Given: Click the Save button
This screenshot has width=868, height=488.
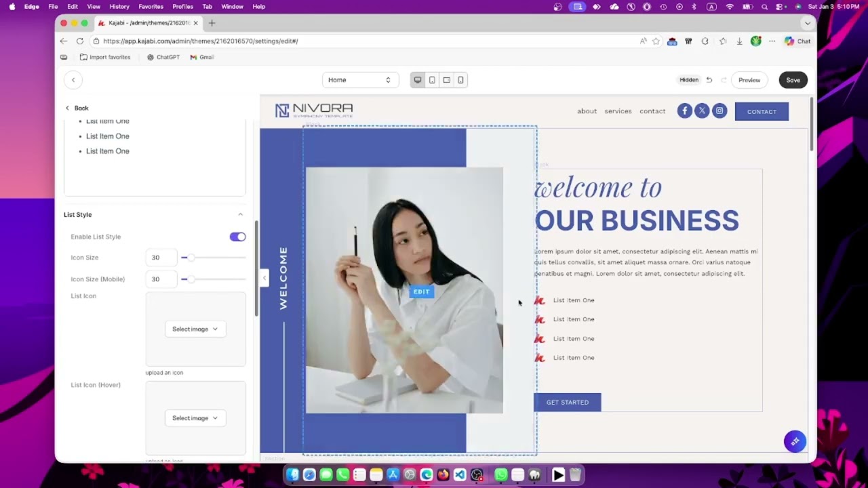Looking at the screenshot, I should (793, 80).
